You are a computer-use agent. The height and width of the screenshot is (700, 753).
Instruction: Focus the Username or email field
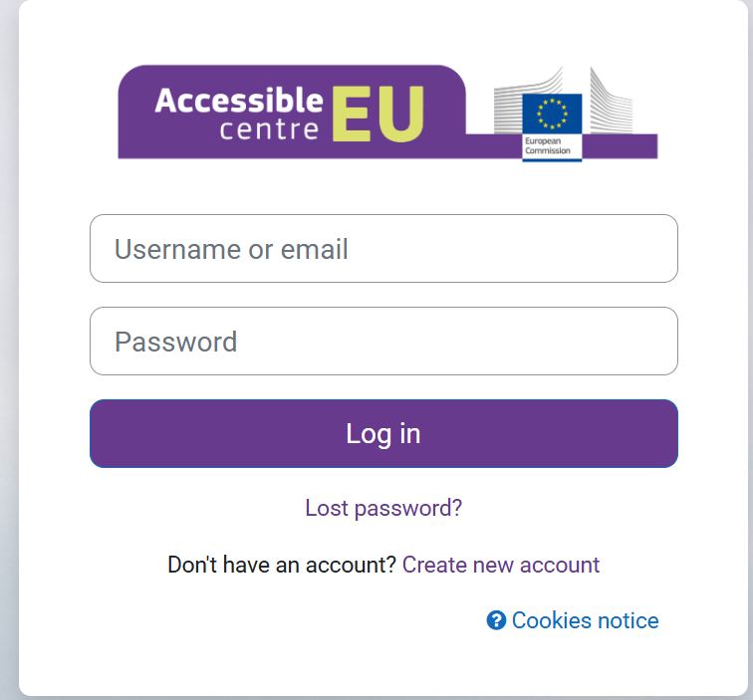coord(383,249)
